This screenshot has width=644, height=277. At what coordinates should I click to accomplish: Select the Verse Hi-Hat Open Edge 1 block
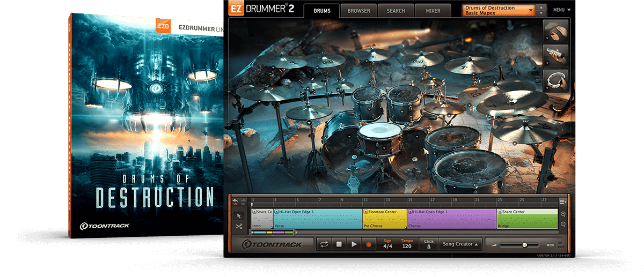318,219
